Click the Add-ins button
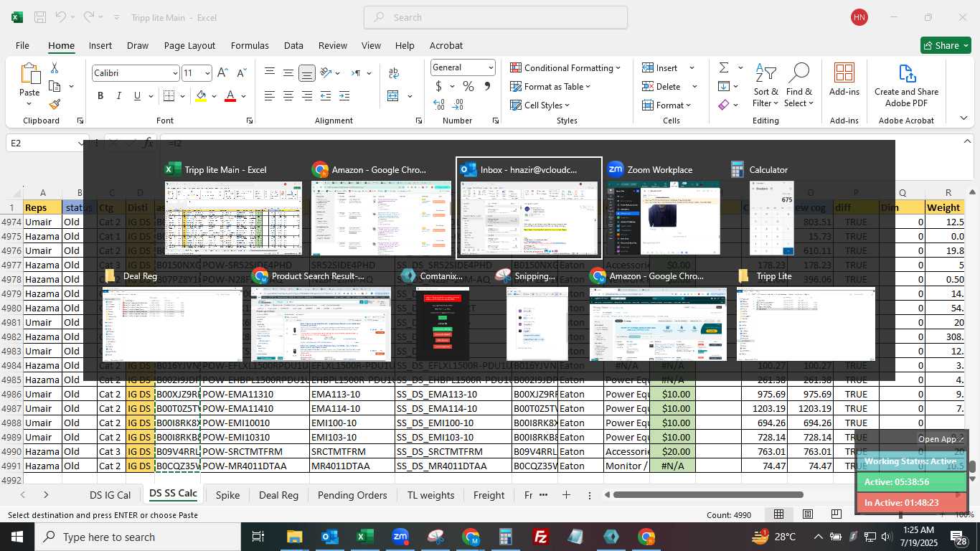980x551 pixels. pyautogui.click(x=844, y=80)
